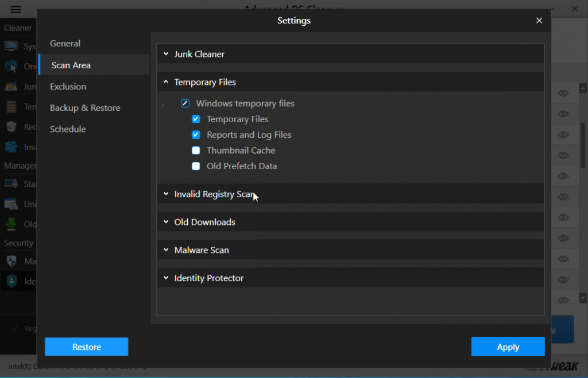Click the scrollbar thumb in background list
The height and width of the screenshot is (378, 588).
tap(583, 145)
